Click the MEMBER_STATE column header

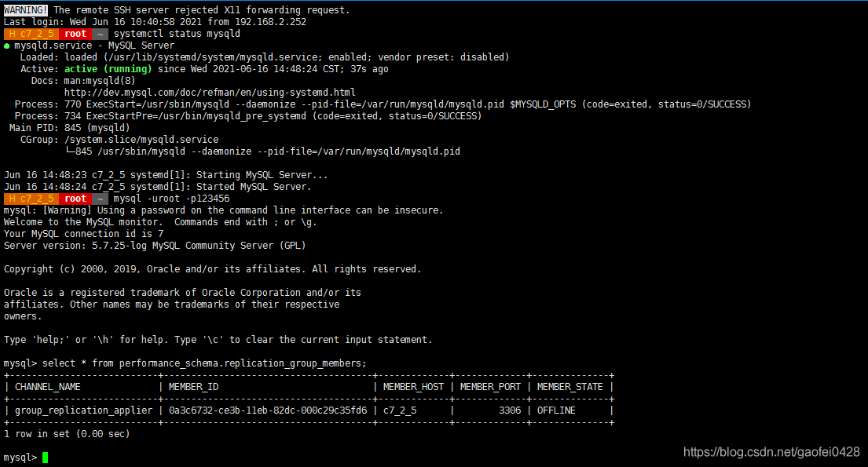(570, 387)
